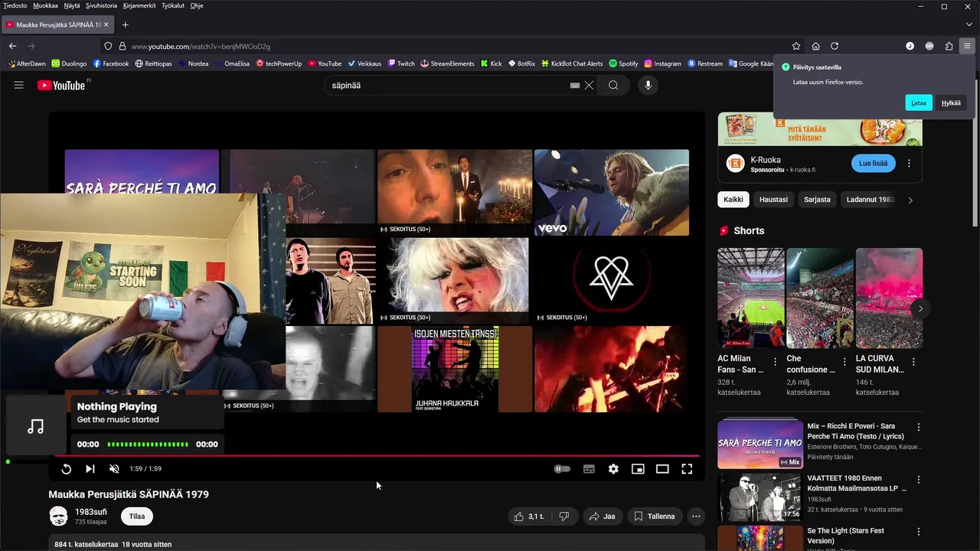Go back with browser back arrow

point(12,46)
